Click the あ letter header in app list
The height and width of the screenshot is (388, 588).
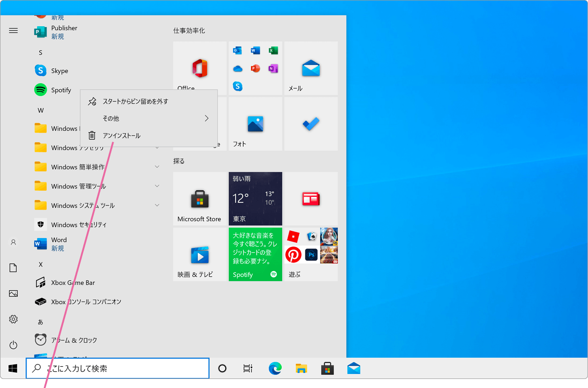coord(40,322)
